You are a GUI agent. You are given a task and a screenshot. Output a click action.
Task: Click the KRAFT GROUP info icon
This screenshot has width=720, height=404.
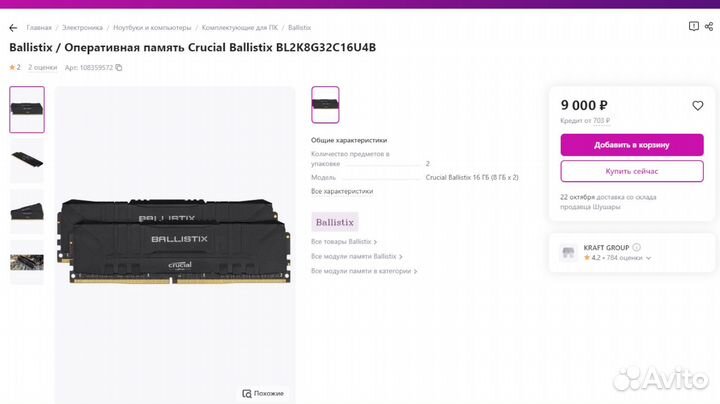click(x=637, y=246)
